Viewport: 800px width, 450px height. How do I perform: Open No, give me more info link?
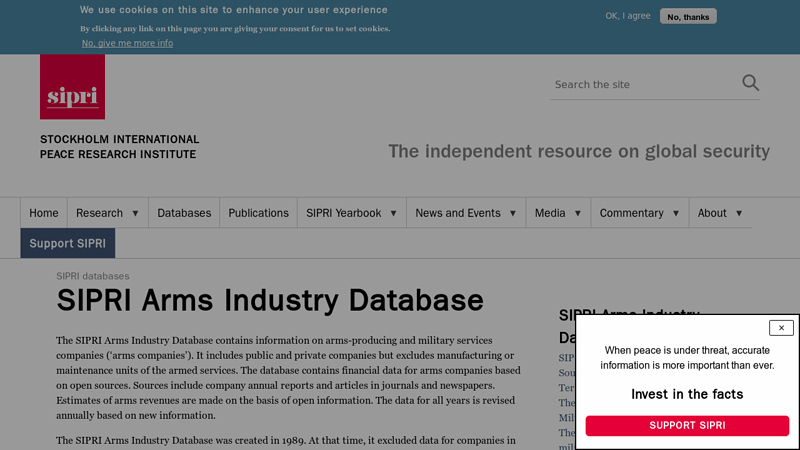[x=127, y=43]
